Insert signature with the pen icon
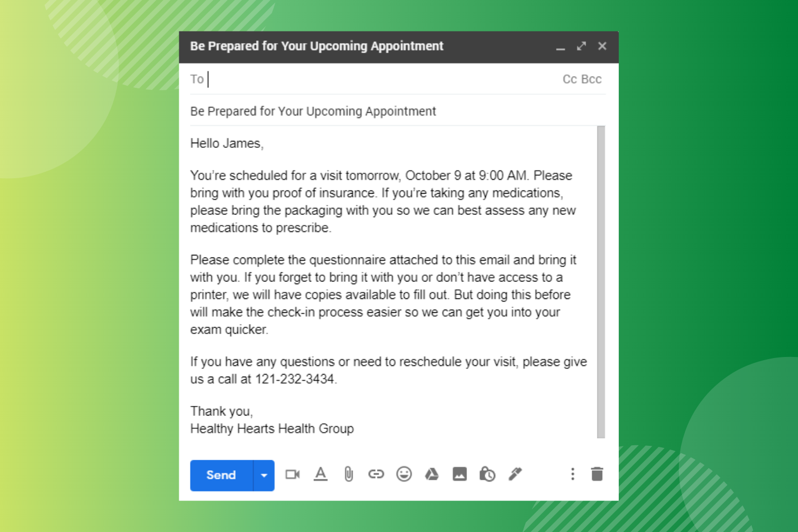Viewport: 798px width, 532px height. coord(515,474)
